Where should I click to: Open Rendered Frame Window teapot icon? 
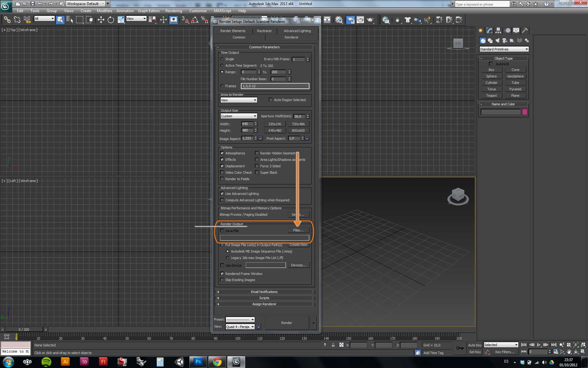360,20
